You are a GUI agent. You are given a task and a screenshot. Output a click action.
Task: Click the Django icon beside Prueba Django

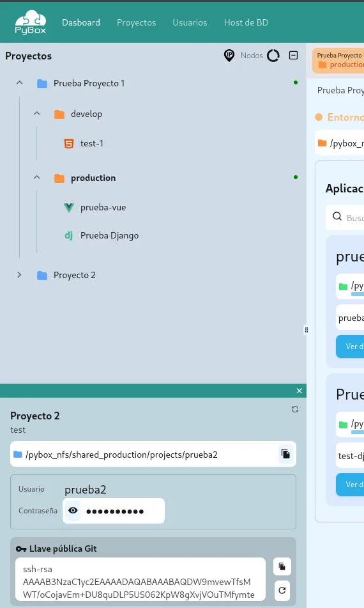tap(68, 235)
